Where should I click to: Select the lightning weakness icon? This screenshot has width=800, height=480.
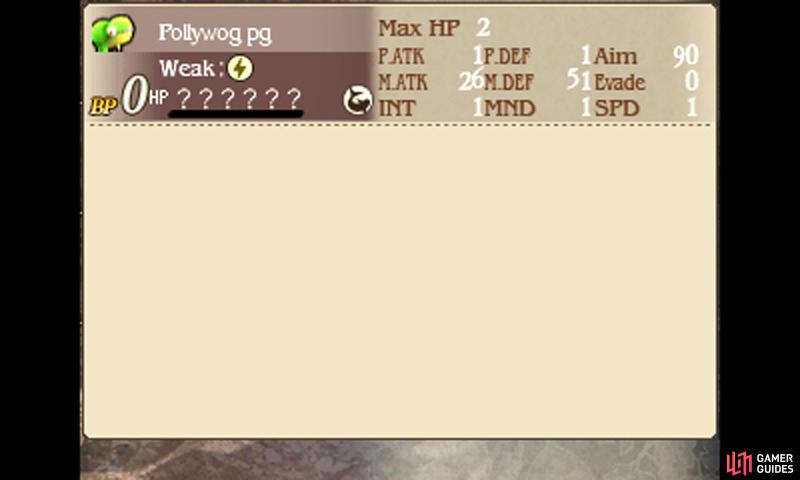click(240, 68)
